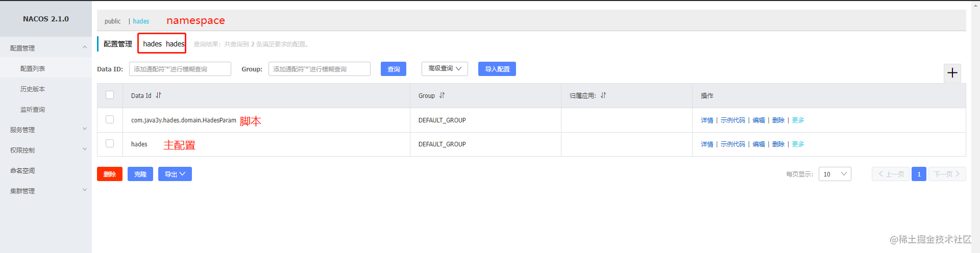Open 详情 for the hades config row

(x=707, y=144)
